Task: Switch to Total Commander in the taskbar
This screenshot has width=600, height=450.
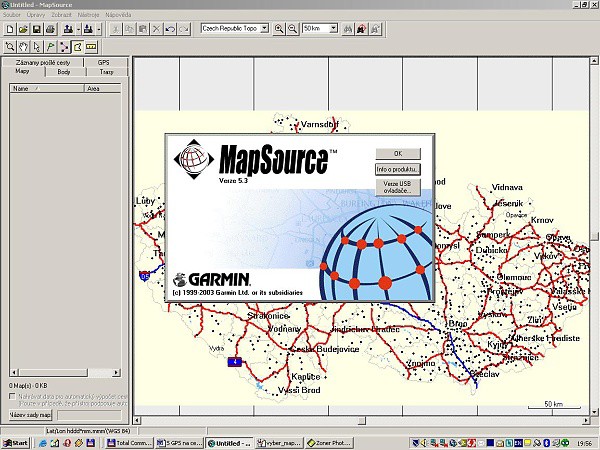Action: (130, 443)
